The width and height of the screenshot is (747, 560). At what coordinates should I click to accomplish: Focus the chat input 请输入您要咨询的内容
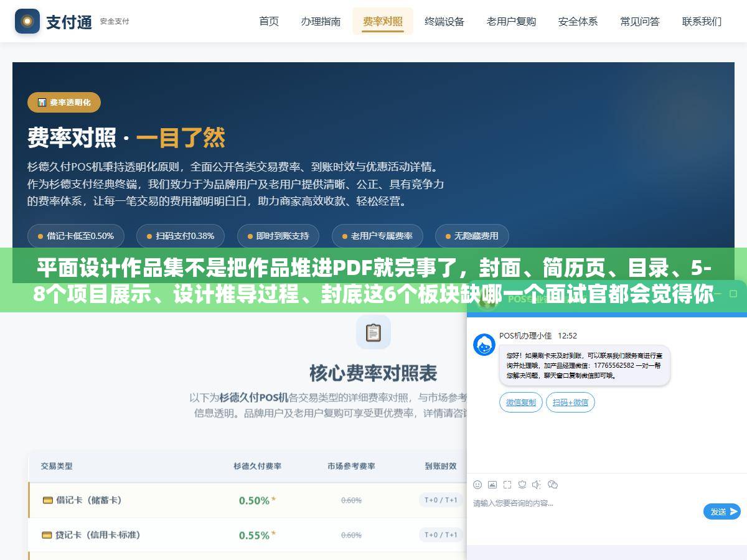click(585, 503)
